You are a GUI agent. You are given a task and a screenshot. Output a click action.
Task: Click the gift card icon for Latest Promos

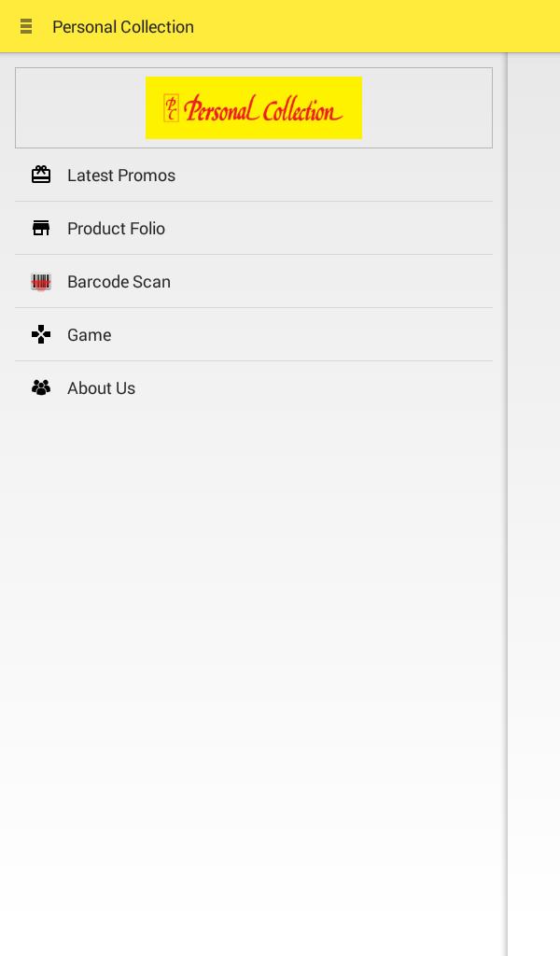pos(41,175)
